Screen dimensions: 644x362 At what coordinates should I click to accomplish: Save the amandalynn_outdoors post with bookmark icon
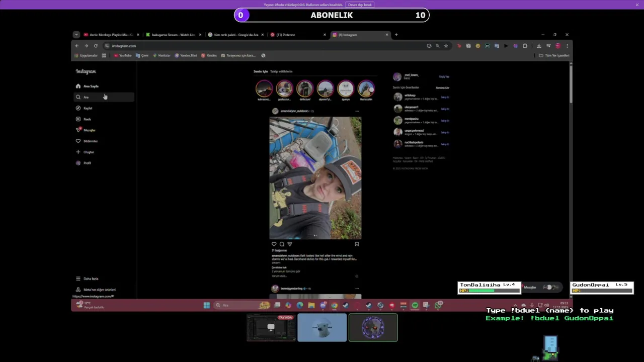(357, 244)
